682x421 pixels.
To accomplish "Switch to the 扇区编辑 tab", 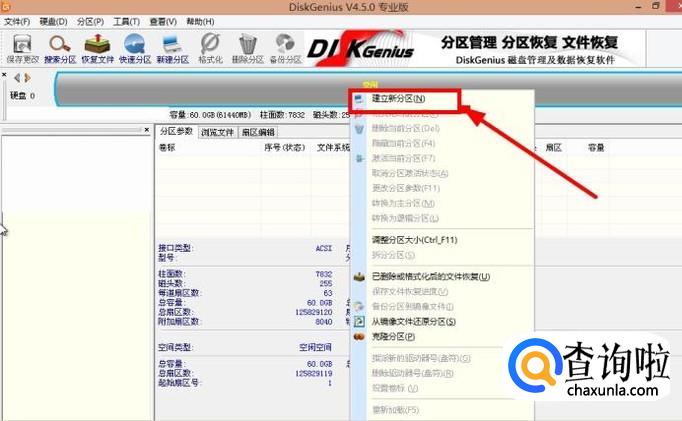I will [258, 133].
